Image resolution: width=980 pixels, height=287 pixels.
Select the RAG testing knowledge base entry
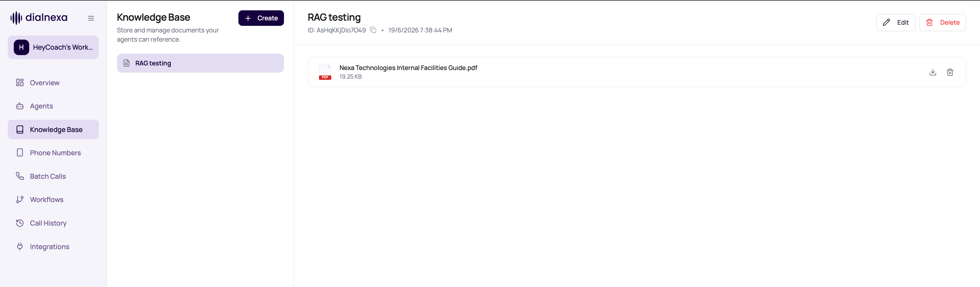[200, 63]
